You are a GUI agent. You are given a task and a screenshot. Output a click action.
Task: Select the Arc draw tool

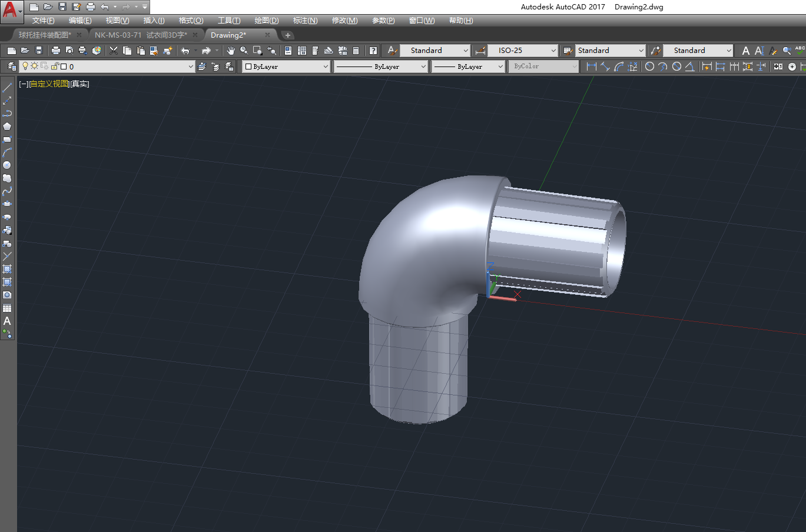7,152
